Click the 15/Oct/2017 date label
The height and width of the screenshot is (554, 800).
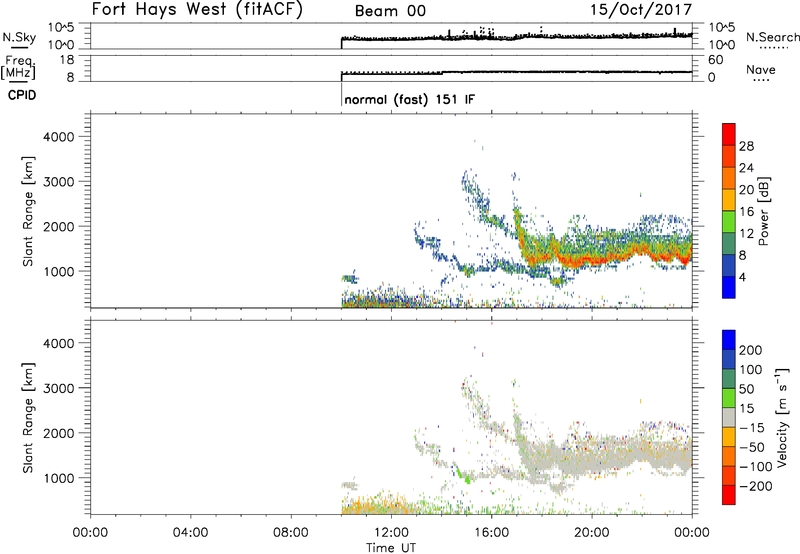pos(641,10)
